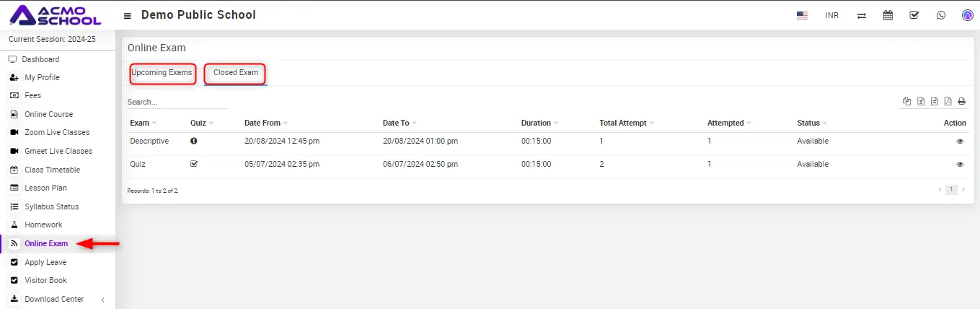Click the Search input field
980x309 pixels.
pyautogui.click(x=177, y=103)
